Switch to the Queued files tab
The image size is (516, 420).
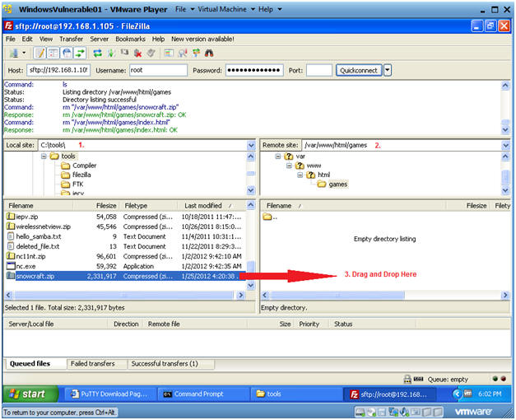coord(36,364)
